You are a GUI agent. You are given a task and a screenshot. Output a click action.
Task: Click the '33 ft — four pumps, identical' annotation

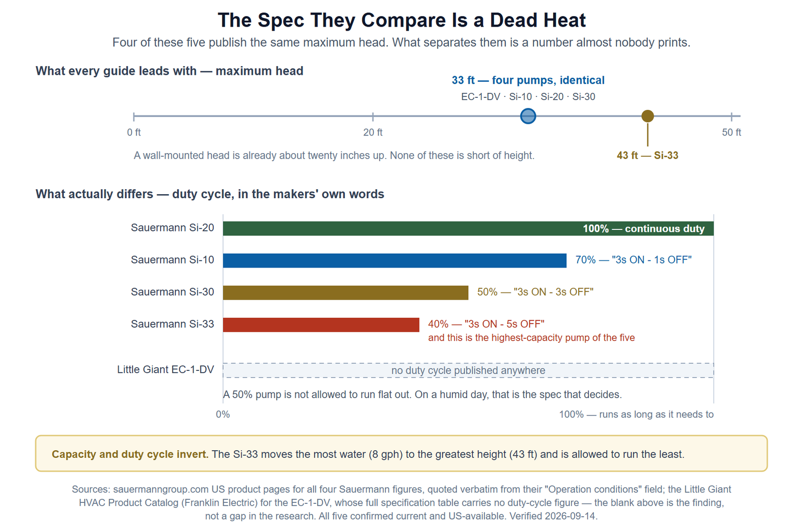click(528, 80)
